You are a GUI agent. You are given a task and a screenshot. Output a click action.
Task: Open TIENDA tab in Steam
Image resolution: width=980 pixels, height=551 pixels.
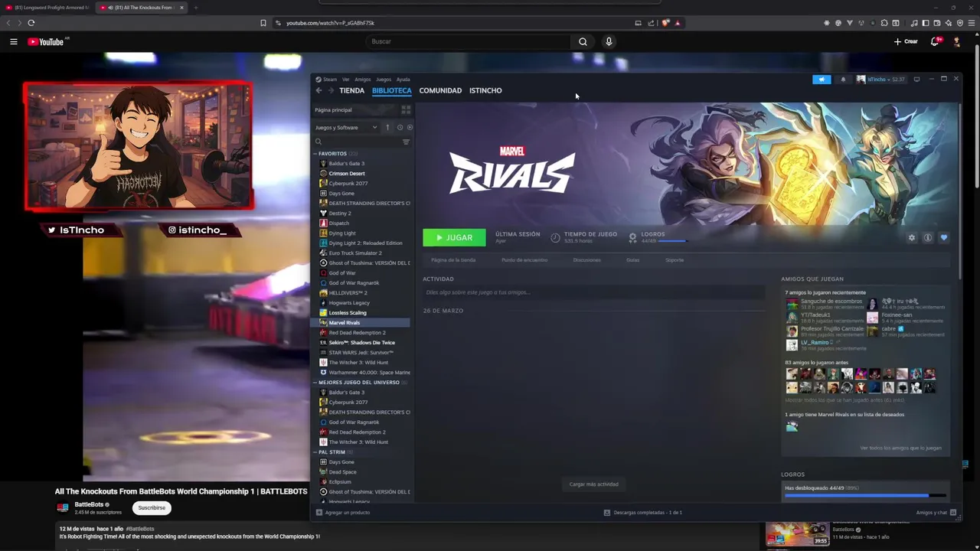[x=351, y=90]
